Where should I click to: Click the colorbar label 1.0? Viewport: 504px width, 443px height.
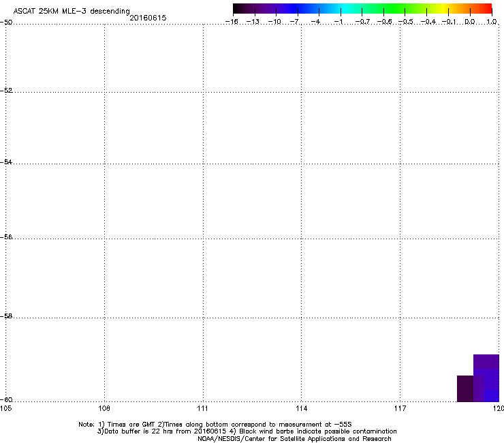[x=492, y=22]
